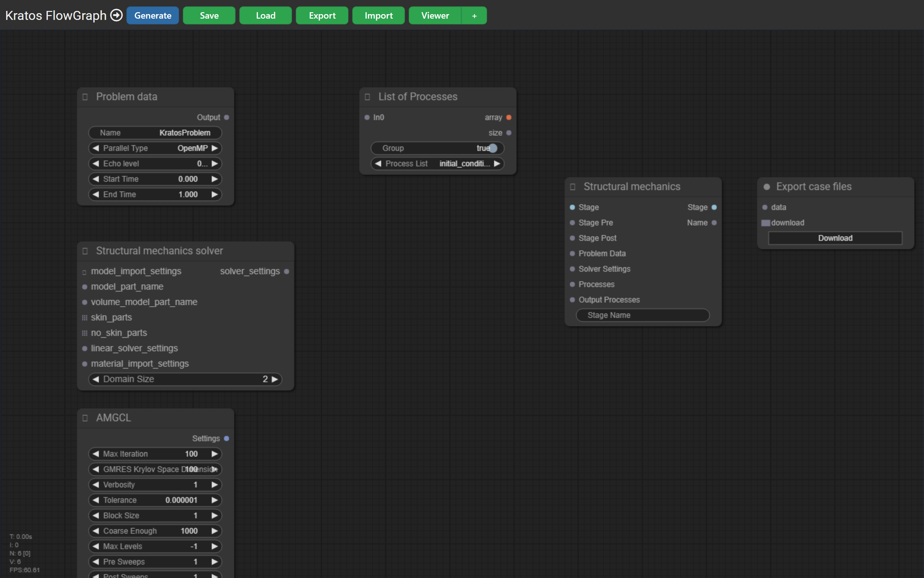Click the skin_parts array port icon

pos(85,318)
